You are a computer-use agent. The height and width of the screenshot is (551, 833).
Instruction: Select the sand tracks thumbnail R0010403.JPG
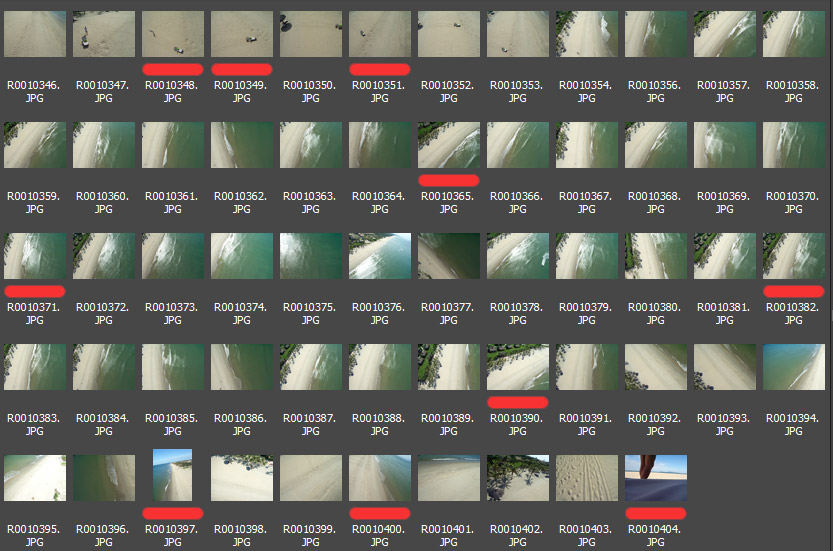pyautogui.click(x=587, y=478)
